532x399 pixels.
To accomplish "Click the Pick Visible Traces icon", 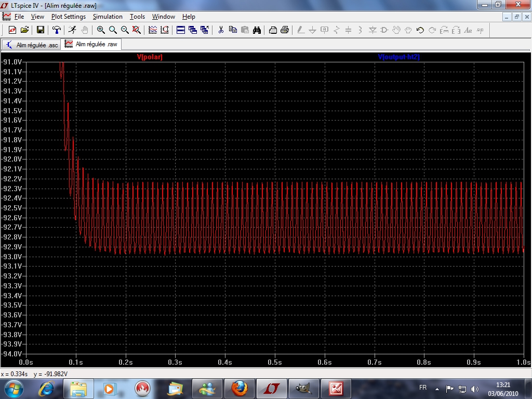I will tap(153, 30).
